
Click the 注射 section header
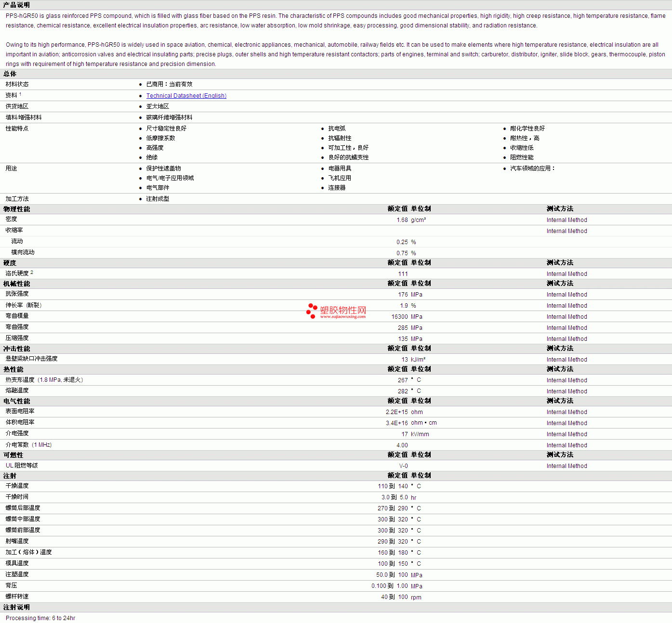(x=10, y=476)
